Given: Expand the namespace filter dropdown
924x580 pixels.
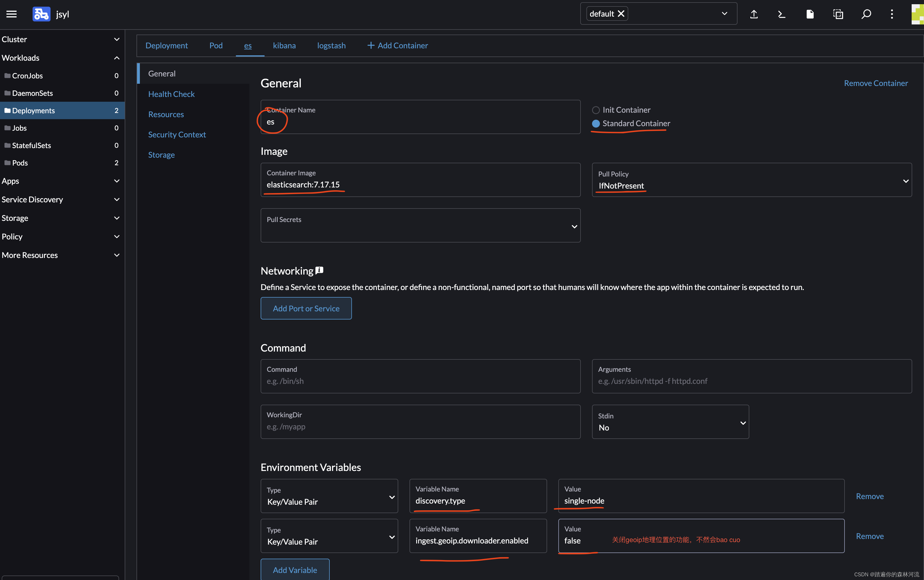Looking at the screenshot, I should [x=724, y=13].
